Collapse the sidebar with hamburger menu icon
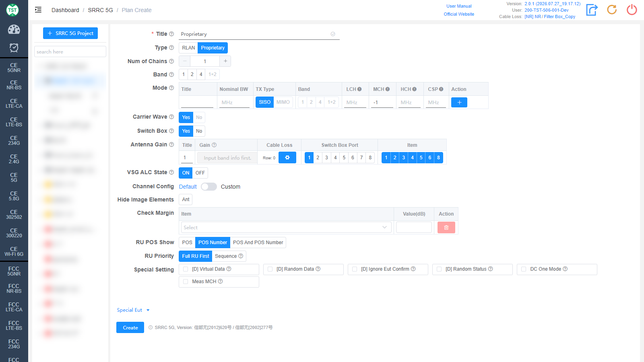644x362 pixels. click(x=38, y=10)
